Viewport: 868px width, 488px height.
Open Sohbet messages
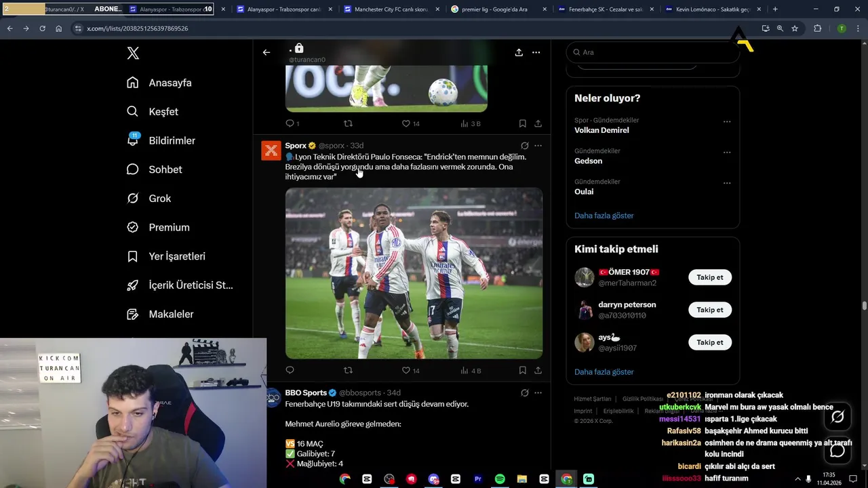[154, 169]
